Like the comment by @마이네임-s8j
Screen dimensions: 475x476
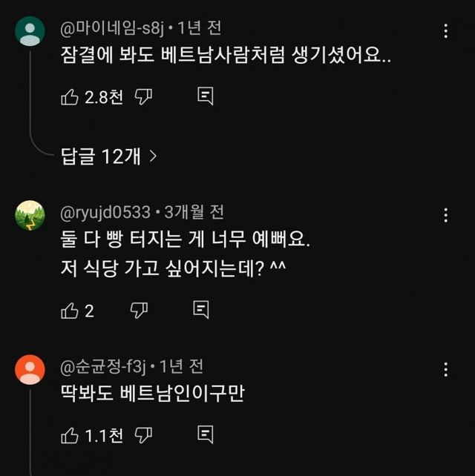(69, 96)
